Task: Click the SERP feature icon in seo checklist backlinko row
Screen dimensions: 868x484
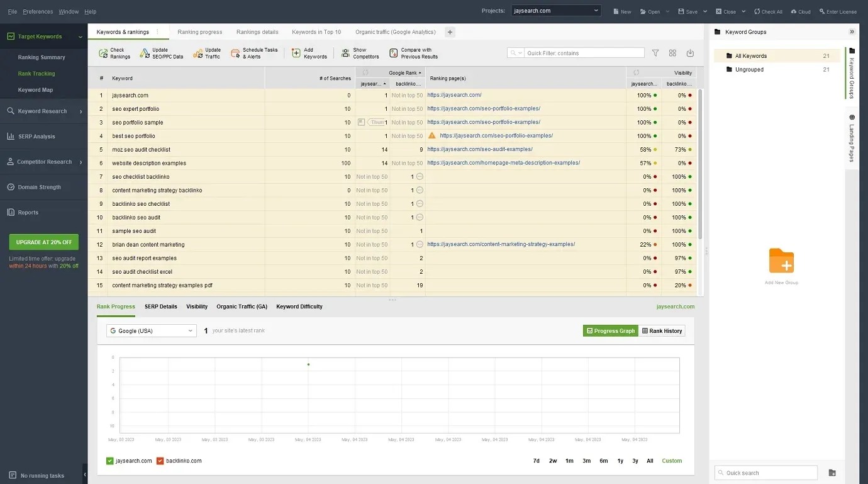Action: coord(420,177)
